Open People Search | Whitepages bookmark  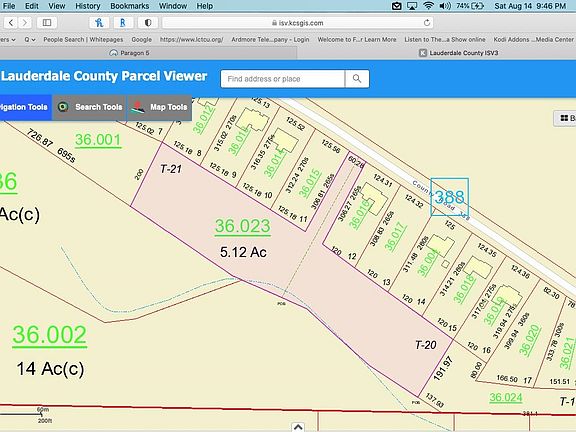click(83, 39)
